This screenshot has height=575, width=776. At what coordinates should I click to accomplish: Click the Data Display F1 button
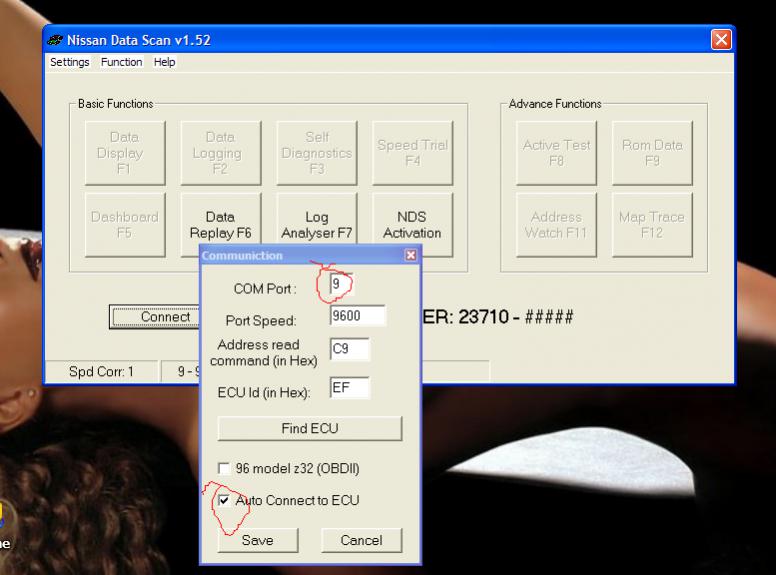coord(125,153)
